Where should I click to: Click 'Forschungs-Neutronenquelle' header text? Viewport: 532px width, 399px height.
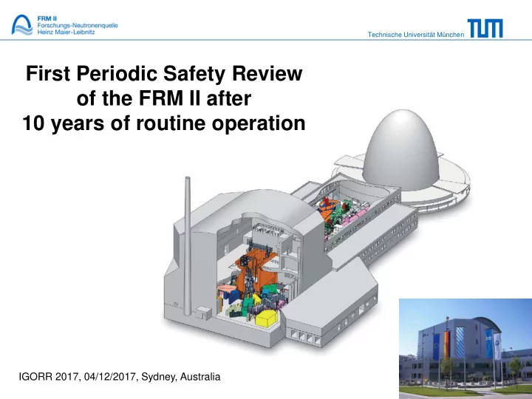(78, 25)
